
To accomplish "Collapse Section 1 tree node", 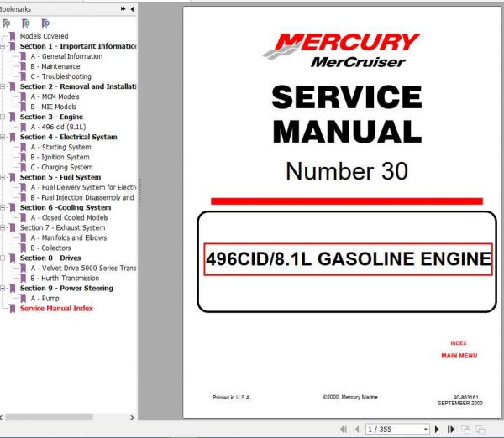I will click(3, 46).
